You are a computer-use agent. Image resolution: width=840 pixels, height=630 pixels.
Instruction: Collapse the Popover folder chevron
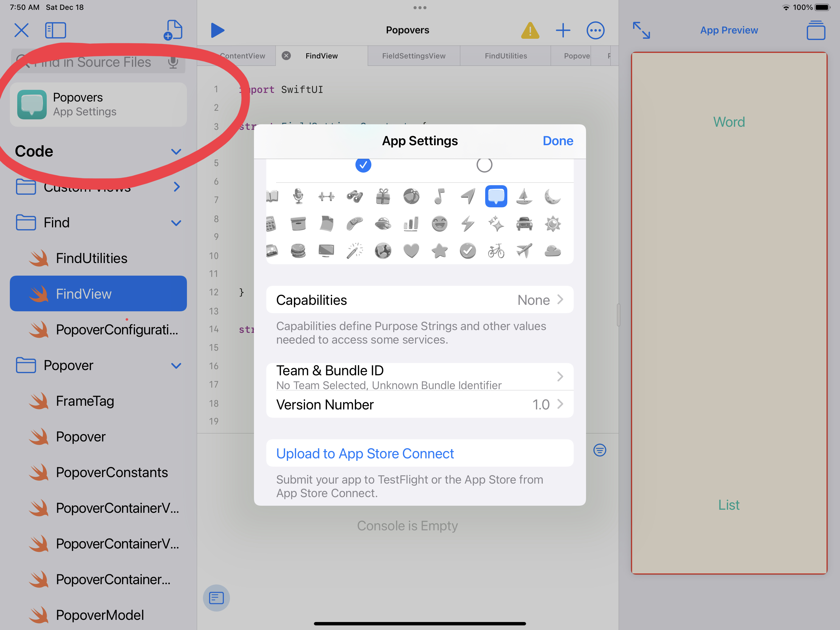tap(176, 366)
